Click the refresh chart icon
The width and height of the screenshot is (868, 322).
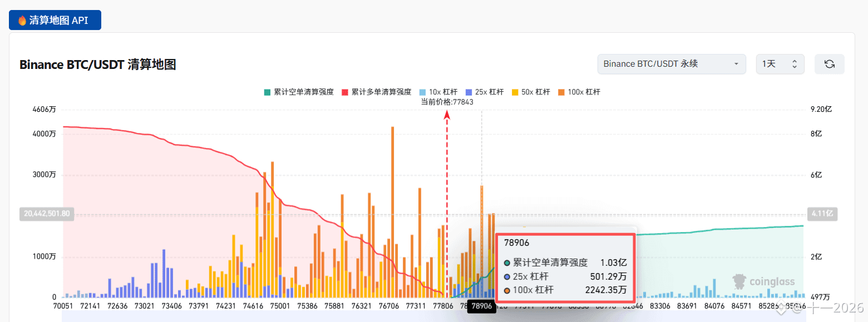click(829, 64)
